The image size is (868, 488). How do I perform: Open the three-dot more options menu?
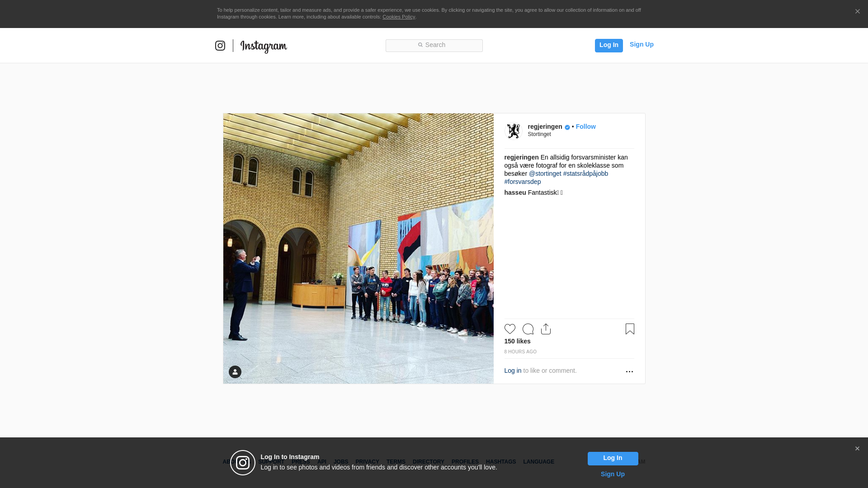point(629,371)
